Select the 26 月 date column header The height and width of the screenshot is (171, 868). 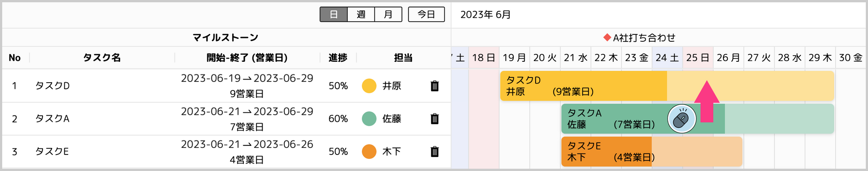(x=729, y=58)
